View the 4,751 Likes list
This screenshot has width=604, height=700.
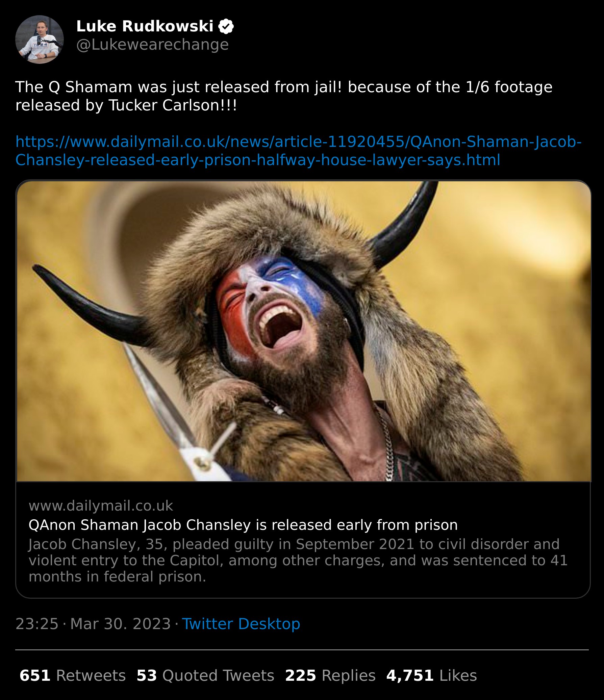click(431, 675)
